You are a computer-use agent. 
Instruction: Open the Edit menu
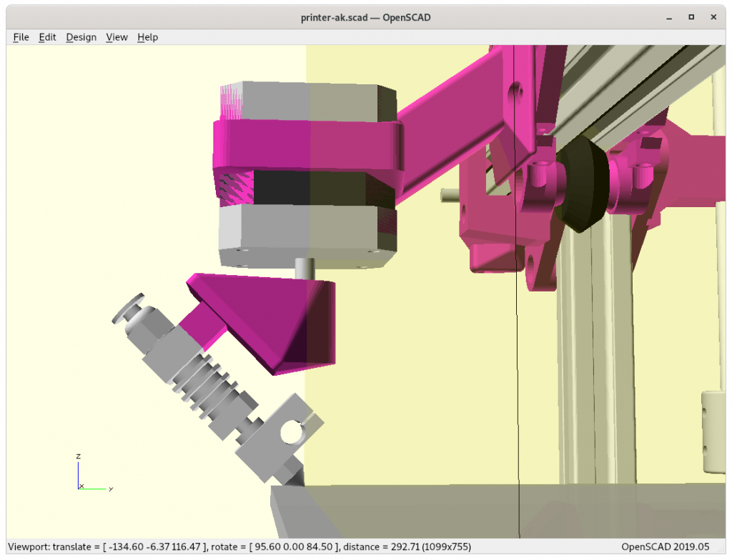pyautogui.click(x=47, y=37)
